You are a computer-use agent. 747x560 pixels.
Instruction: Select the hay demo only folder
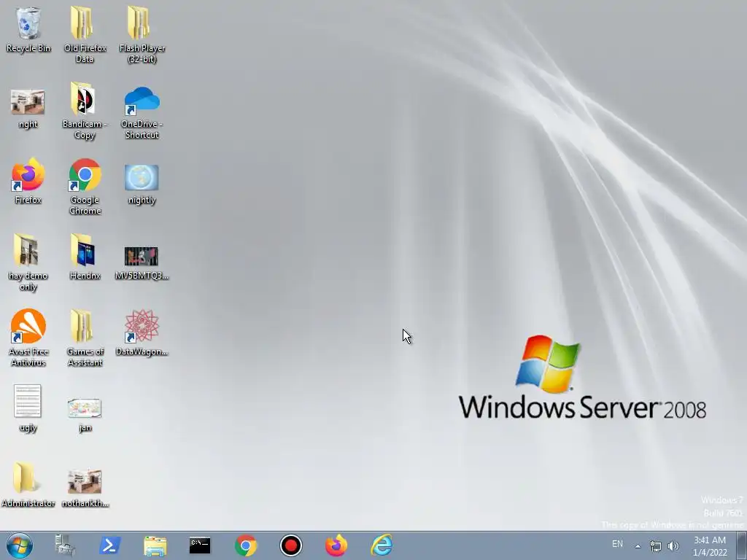[x=28, y=262]
